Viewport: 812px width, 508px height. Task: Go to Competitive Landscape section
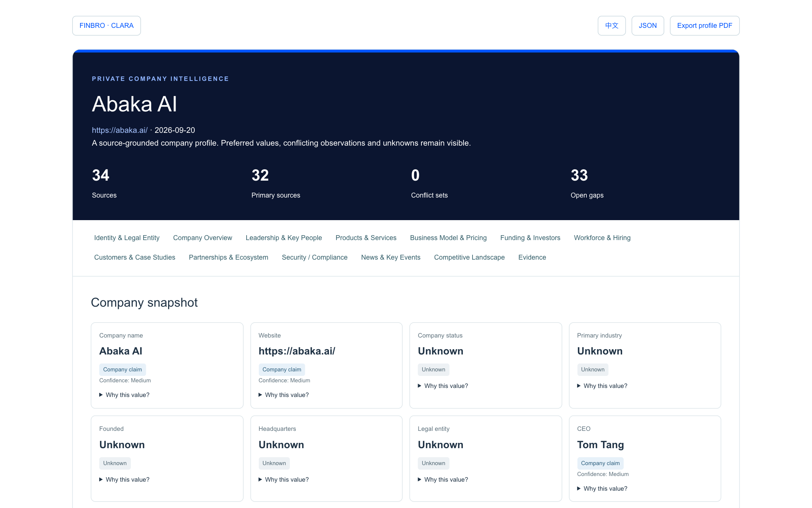point(469,257)
